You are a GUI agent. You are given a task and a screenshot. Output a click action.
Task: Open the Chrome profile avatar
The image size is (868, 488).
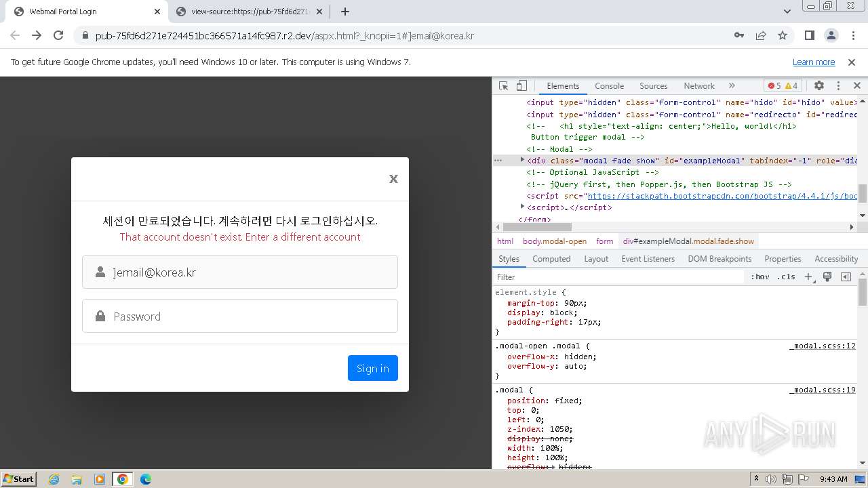(x=831, y=35)
